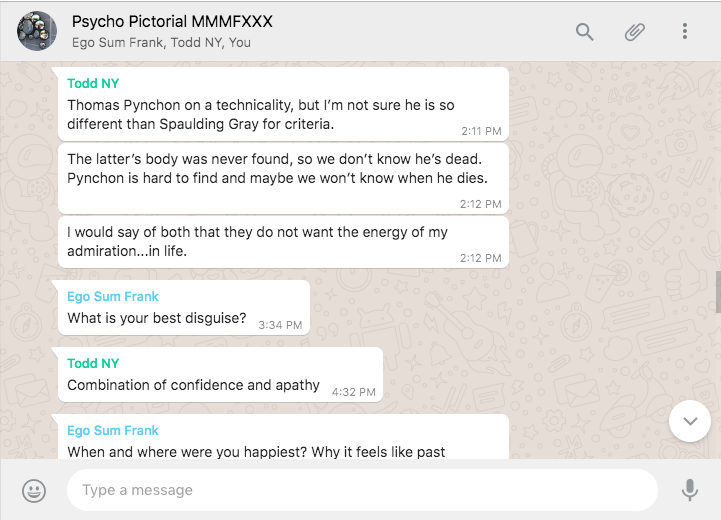The image size is (721, 520).
Task: Click sender name Todd NY at top
Action: [93, 83]
